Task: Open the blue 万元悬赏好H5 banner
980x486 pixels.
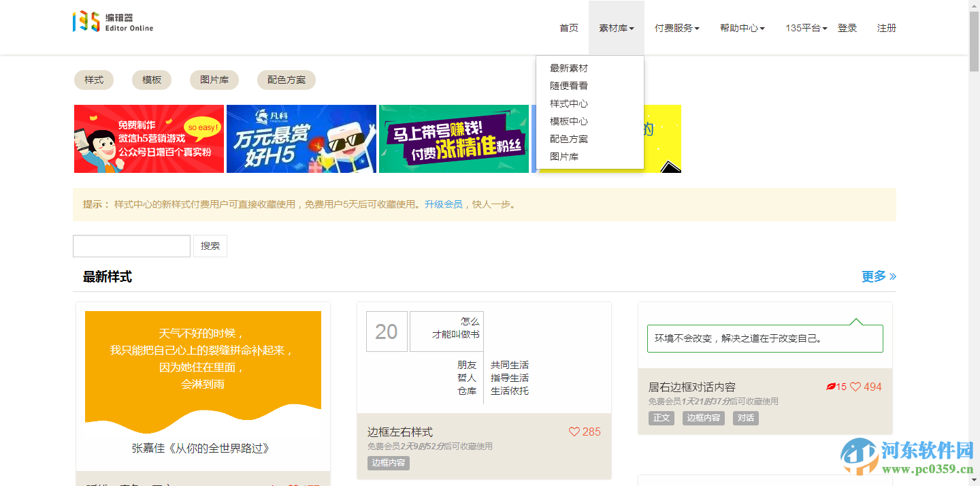Action: tap(301, 139)
